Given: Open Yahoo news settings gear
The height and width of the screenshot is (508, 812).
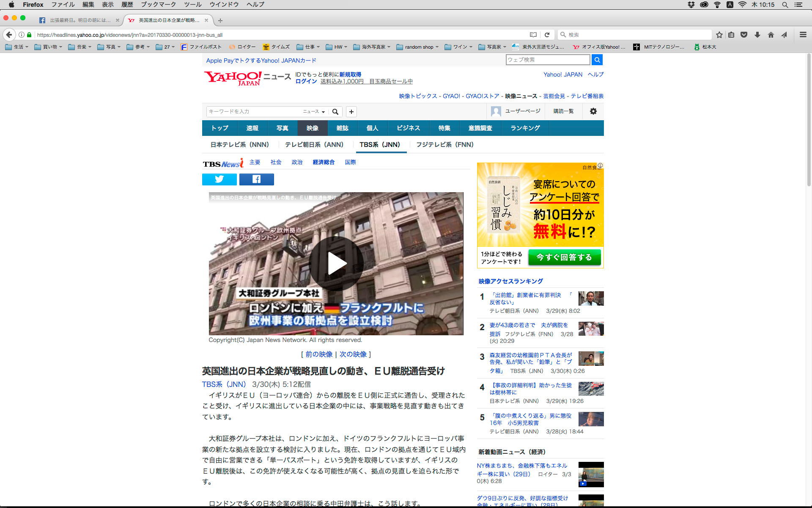Looking at the screenshot, I should [x=593, y=111].
